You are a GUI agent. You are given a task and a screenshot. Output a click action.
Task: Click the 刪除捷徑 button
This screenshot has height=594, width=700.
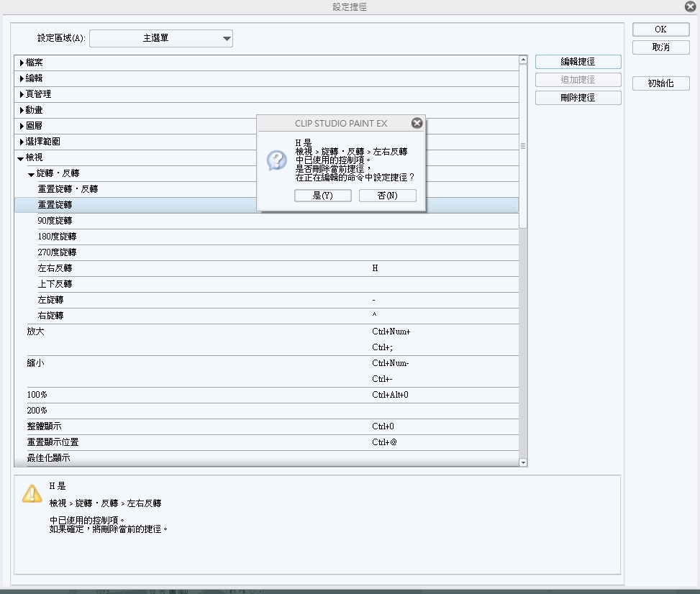coord(578,98)
